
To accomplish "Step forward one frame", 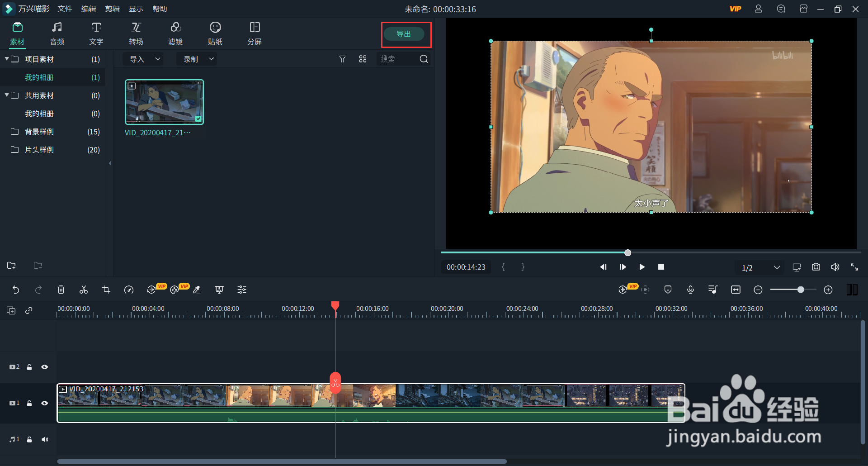I will (623, 267).
